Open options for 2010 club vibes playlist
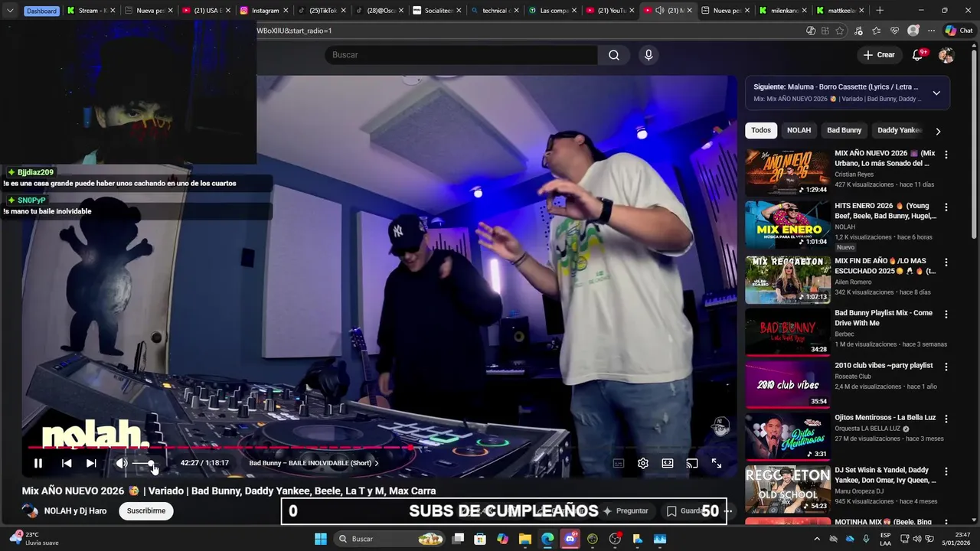The height and width of the screenshot is (551, 980). [946, 367]
